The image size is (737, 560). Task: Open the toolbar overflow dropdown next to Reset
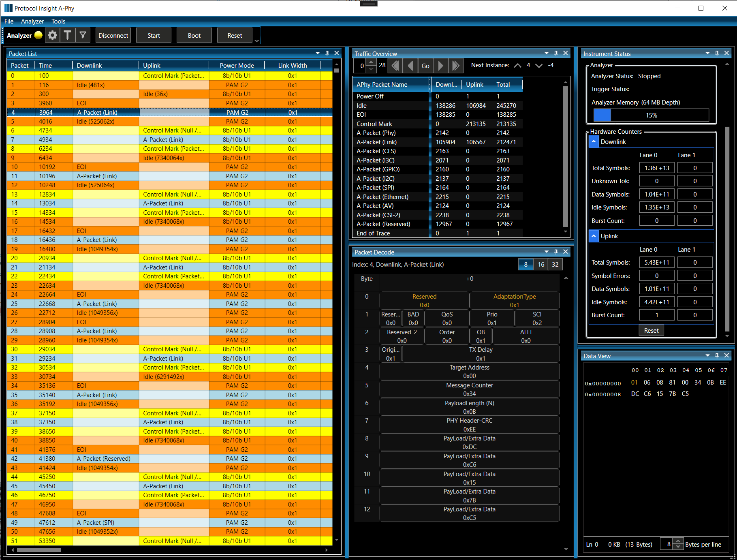256,41
